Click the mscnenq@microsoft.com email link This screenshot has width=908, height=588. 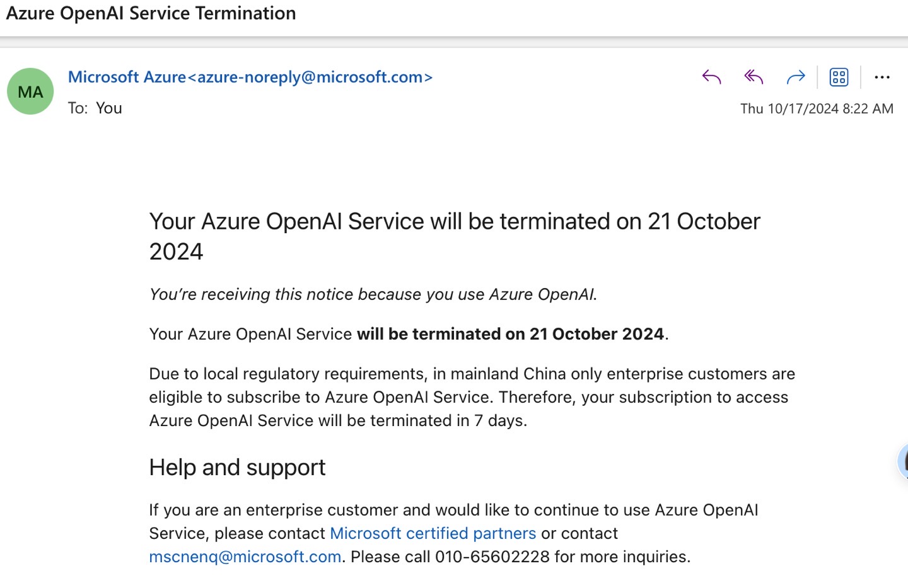245,556
